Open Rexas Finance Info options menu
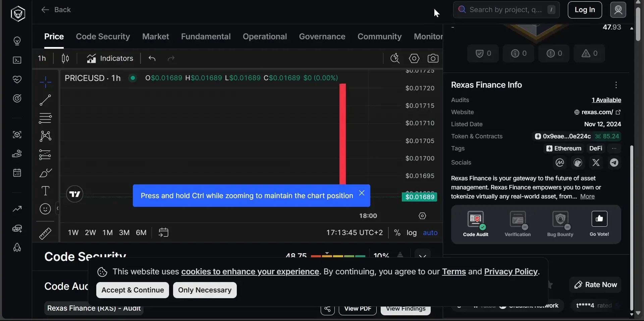The image size is (644, 321). click(616, 85)
